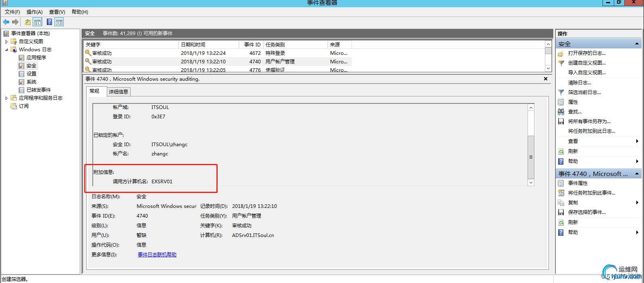644x283 pixels.
Task: Select the event 4776 row
Action: (x=218, y=70)
